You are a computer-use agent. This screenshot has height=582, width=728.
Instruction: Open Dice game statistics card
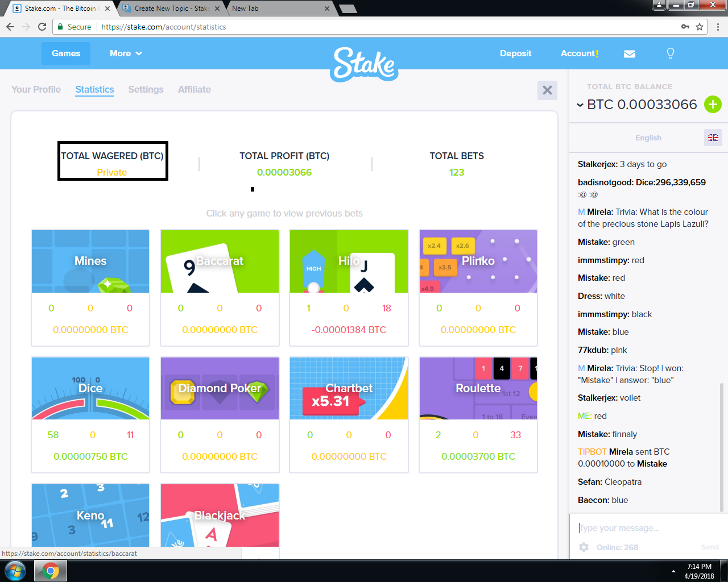click(90, 415)
